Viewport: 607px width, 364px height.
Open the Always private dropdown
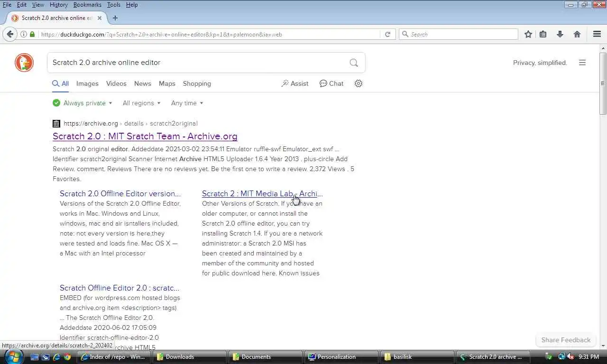(x=83, y=103)
